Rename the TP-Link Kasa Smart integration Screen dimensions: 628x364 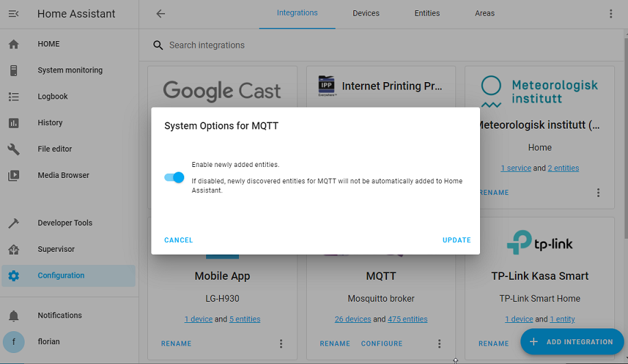[493, 343]
